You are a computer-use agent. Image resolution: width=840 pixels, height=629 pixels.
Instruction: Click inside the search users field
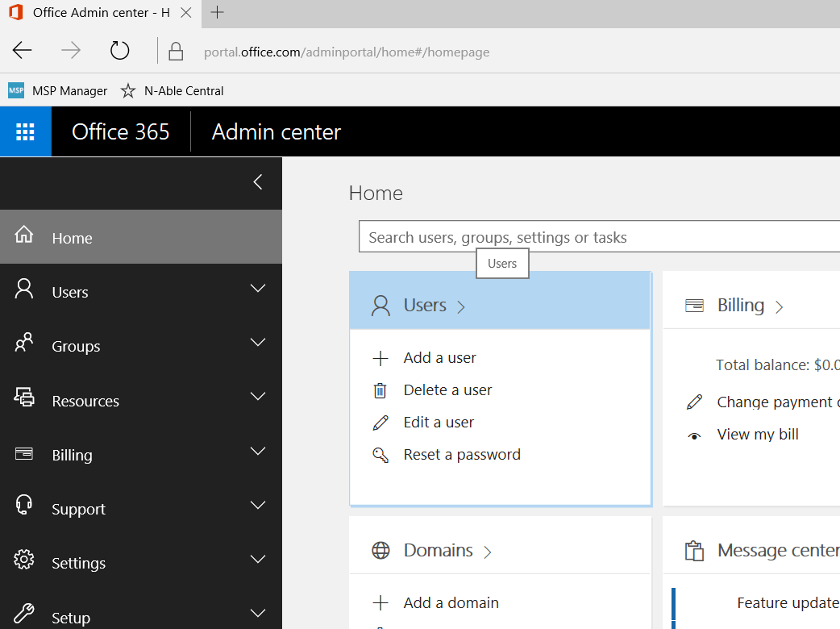pyautogui.click(x=564, y=235)
